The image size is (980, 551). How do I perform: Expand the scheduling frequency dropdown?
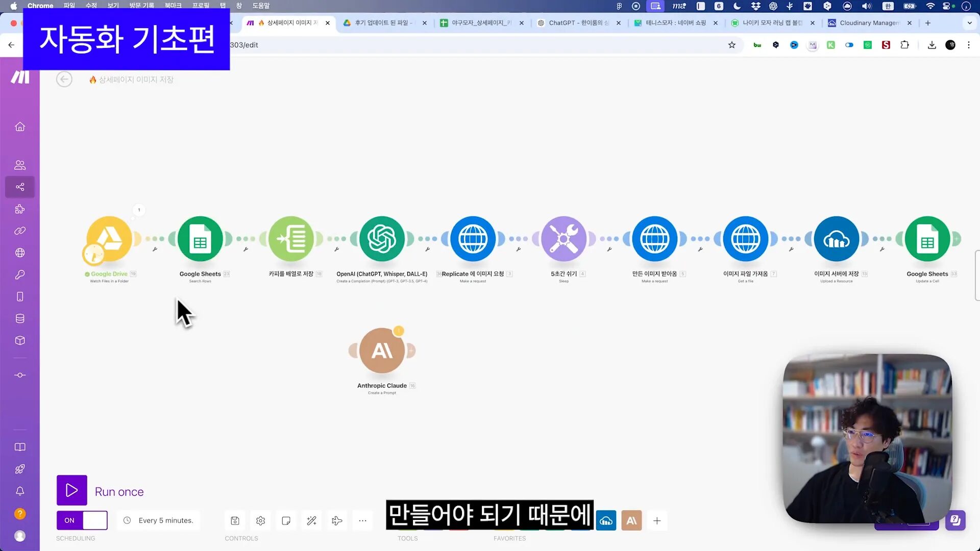coord(165,520)
